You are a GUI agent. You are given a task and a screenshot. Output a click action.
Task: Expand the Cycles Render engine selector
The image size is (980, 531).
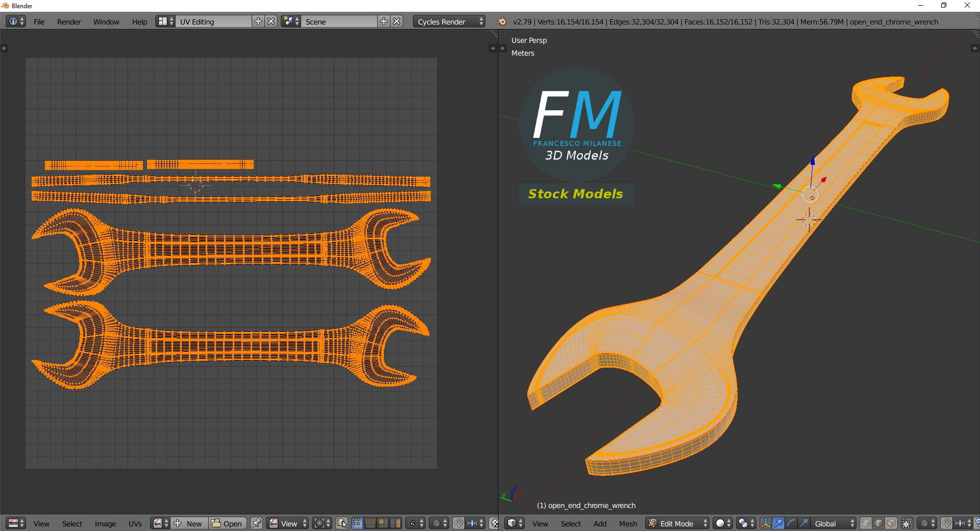[449, 21]
